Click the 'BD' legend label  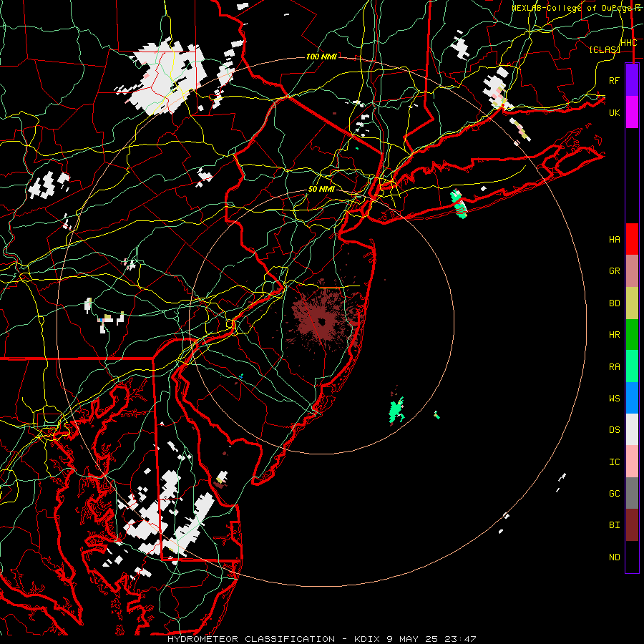[x=615, y=303]
